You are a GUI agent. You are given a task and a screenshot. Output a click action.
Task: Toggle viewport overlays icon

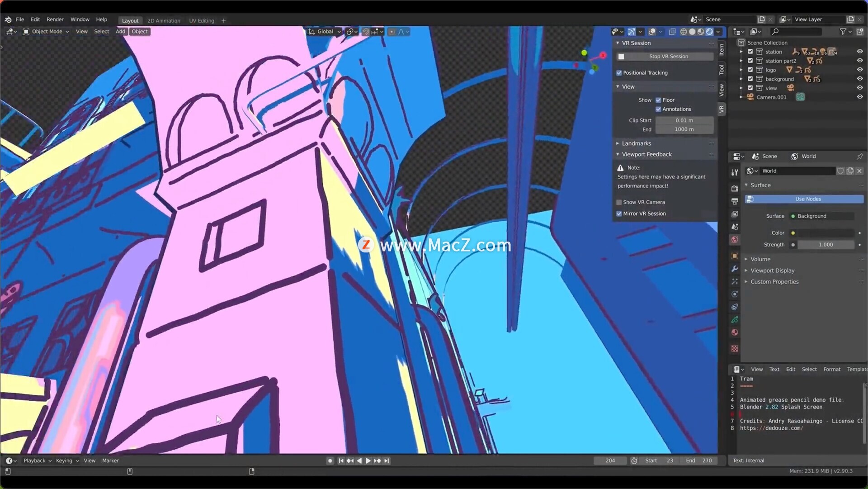tap(652, 32)
